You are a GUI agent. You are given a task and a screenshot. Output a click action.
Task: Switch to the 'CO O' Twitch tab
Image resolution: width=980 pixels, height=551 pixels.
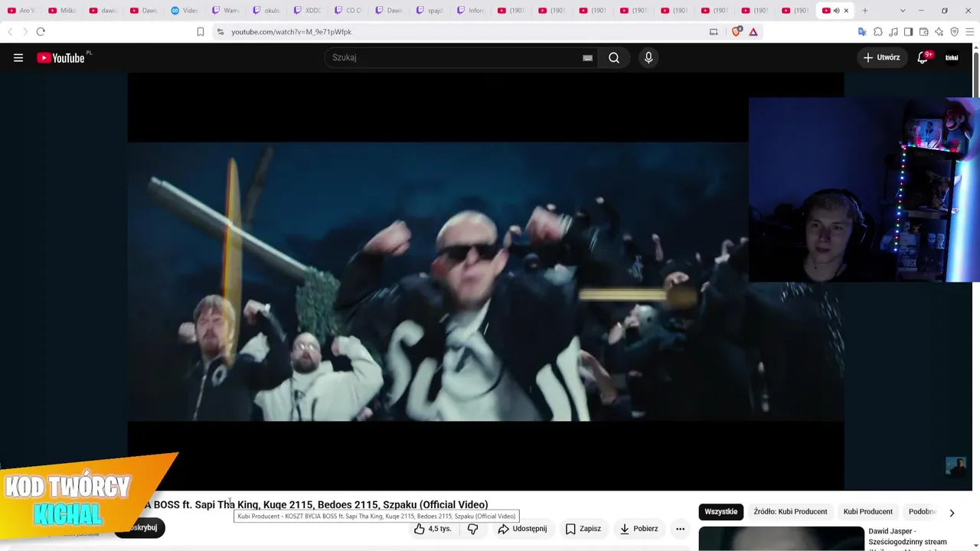(349, 11)
